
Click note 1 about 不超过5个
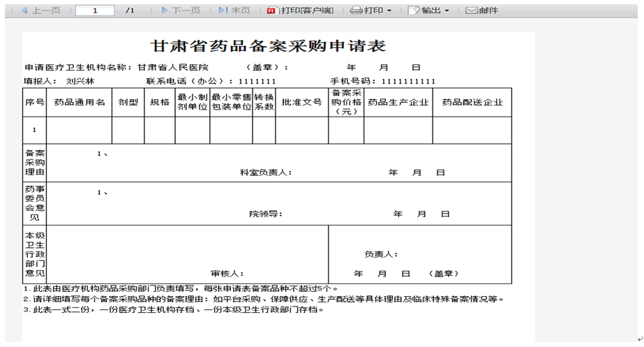pyautogui.click(x=181, y=288)
